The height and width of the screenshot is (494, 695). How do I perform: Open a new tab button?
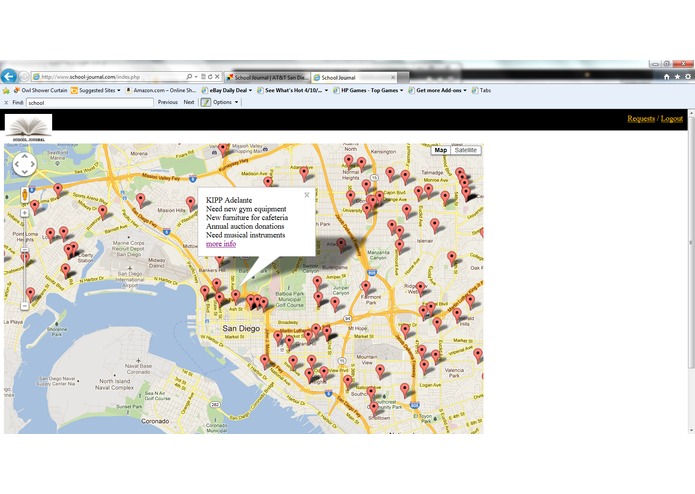tap(403, 78)
